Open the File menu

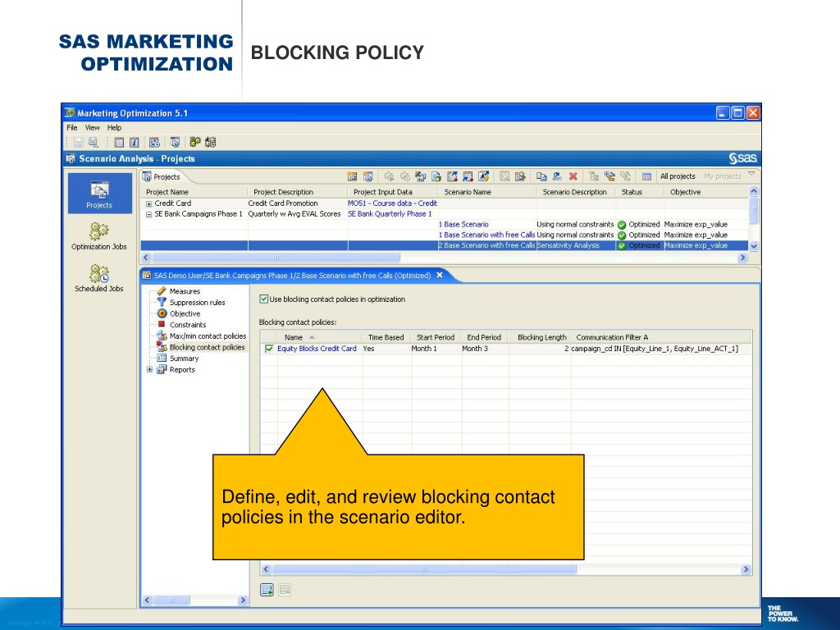click(x=72, y=127)
